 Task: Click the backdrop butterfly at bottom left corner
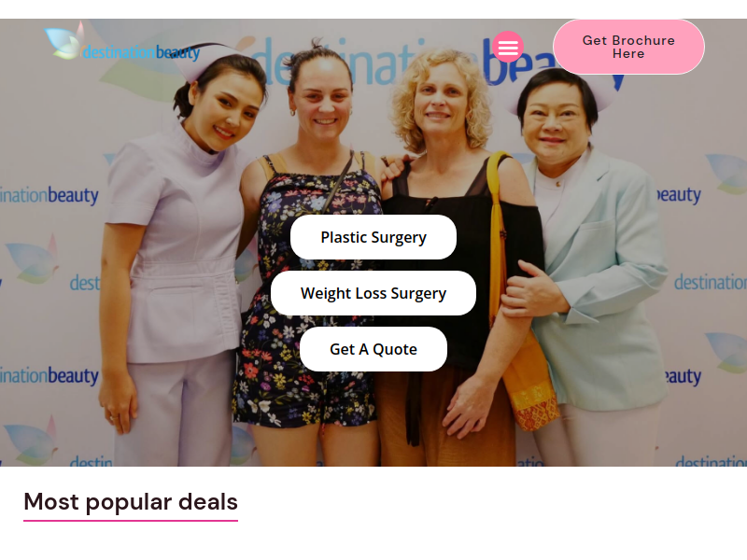(31, 441)
